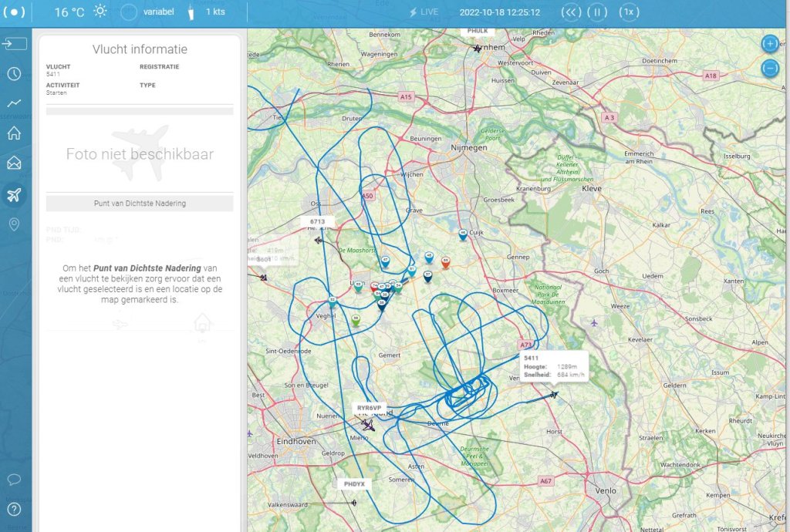Zoom out on the map
The height and width of the screenshot is (532, 790).
[769, 68]
